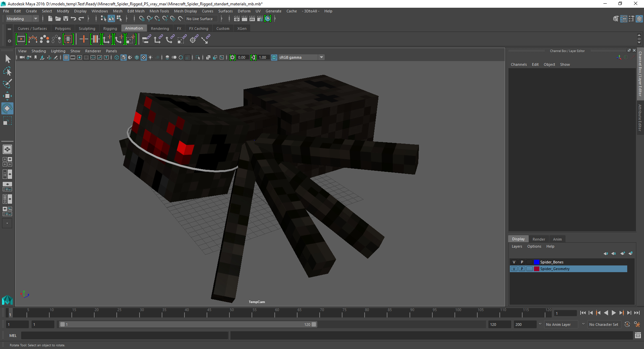
Task: Enable Smooth Shade All in the viewport toolbar
Action: pos(123,57)
